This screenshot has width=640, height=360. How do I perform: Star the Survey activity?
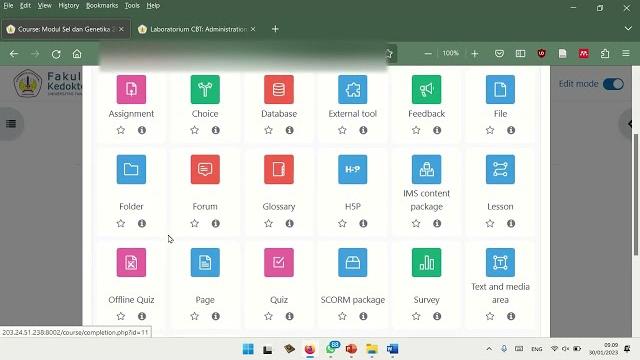tap(416, 316)
